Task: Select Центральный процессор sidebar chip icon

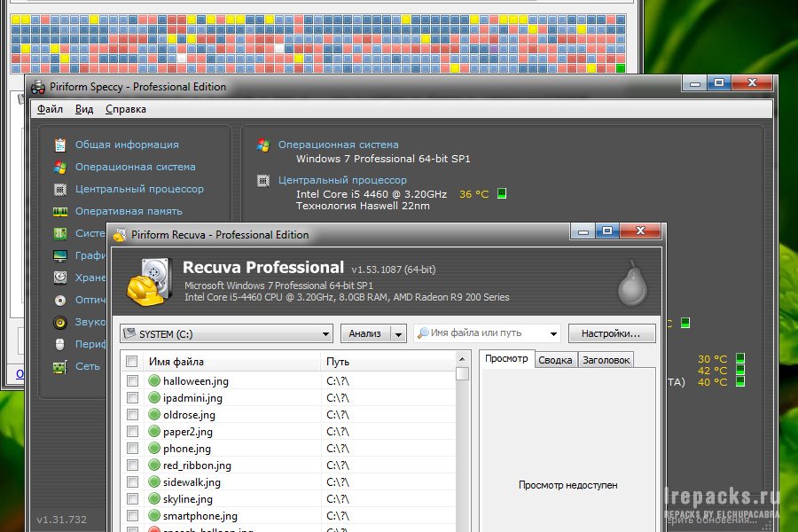Action: point(60,190)
